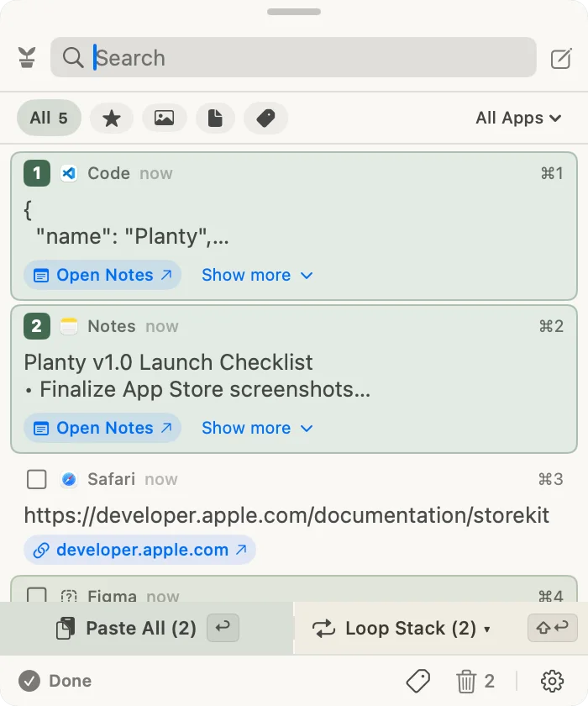Viewport: 588px width, 706px height.
Task: Check the Safari clip checkbox
Action: [x=37, y=479]
